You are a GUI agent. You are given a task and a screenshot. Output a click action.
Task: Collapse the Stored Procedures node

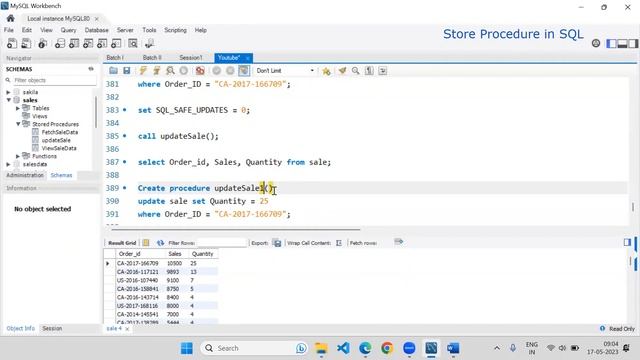coord(18,124)
